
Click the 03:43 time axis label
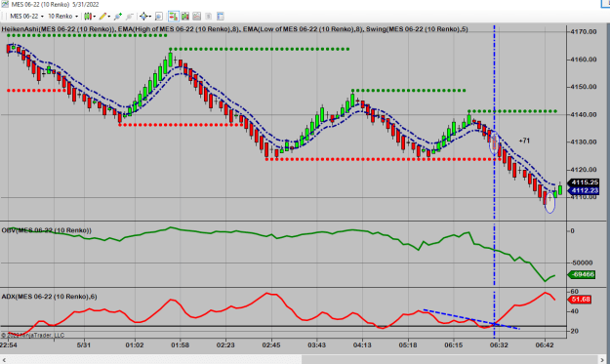[x=316, y=345]
